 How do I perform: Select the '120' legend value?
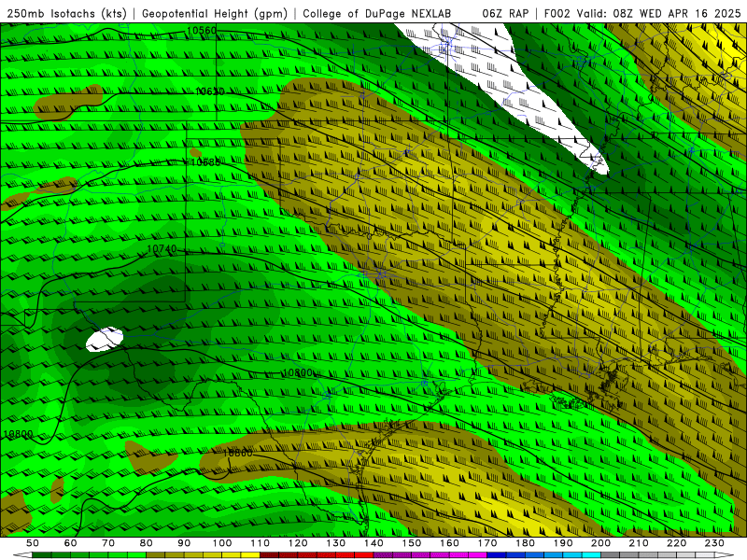tap(298, 543)
